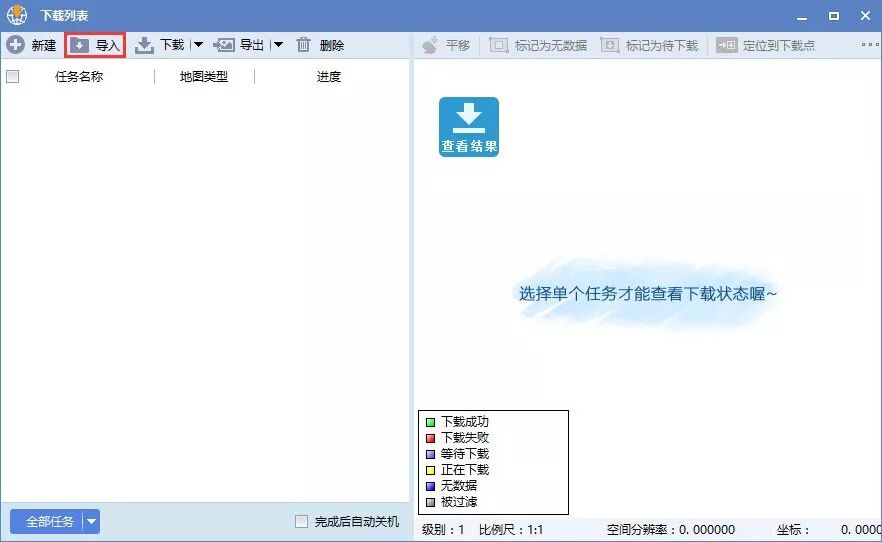Click the 进度 column header
The image size is (882, 542).
[x=329, y=76]
